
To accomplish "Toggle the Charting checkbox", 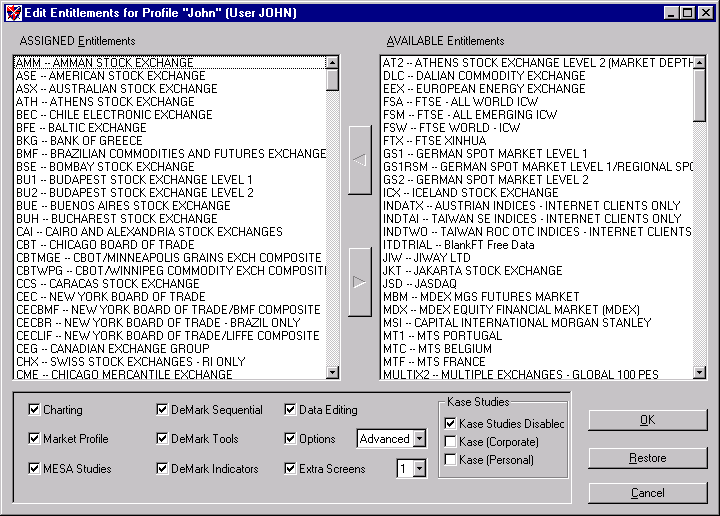I will tap(34, 409).
